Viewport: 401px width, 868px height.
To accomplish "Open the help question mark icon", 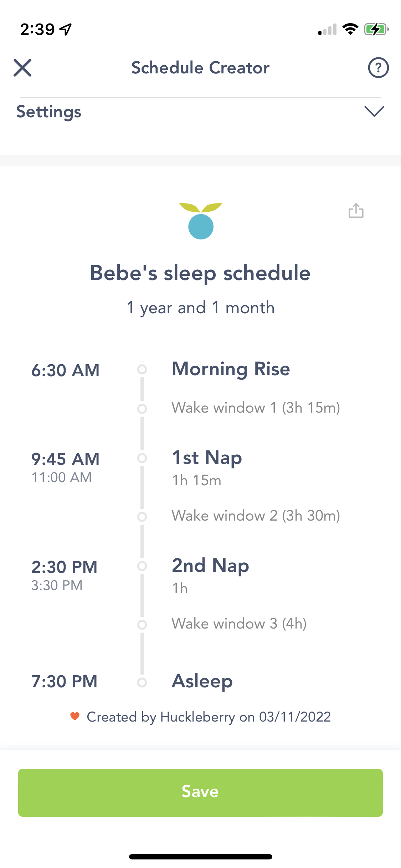I will (x=378, y=68).
